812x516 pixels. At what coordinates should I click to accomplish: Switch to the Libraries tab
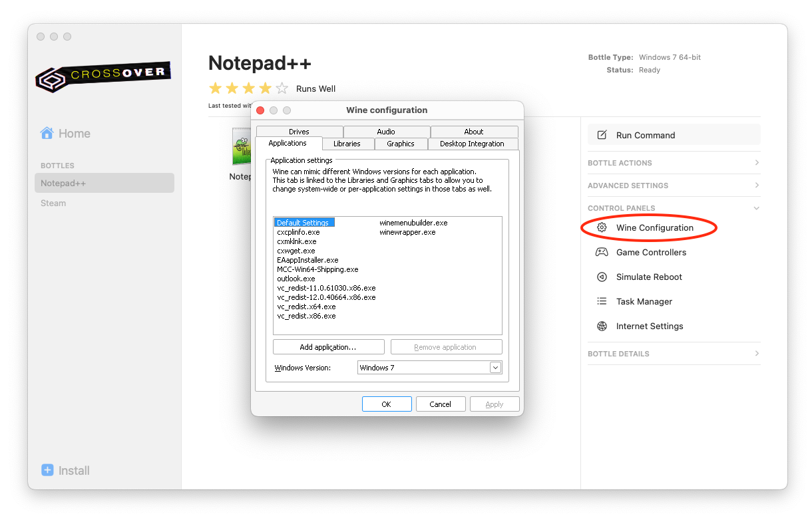(x=347, y=144)
